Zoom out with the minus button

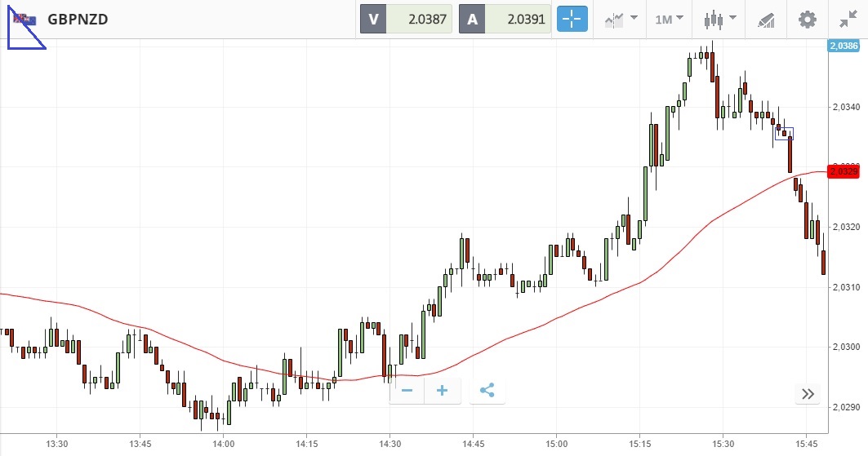[407, 391]
